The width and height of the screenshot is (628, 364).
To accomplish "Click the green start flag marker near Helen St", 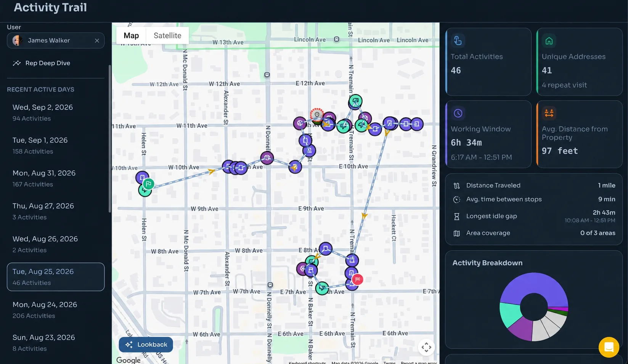I will (x=148, y=184).
